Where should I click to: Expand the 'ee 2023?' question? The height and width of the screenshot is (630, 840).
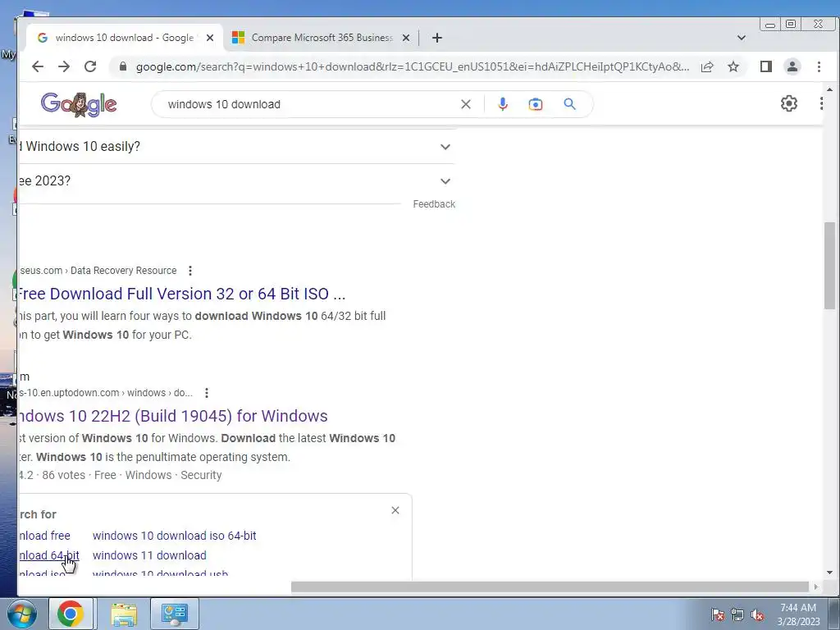click(235, 181)
